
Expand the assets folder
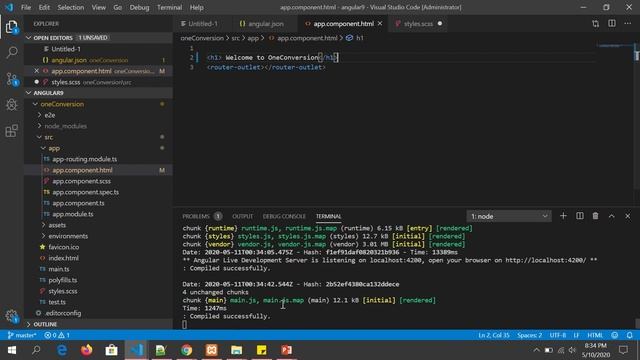pos(98,225)
